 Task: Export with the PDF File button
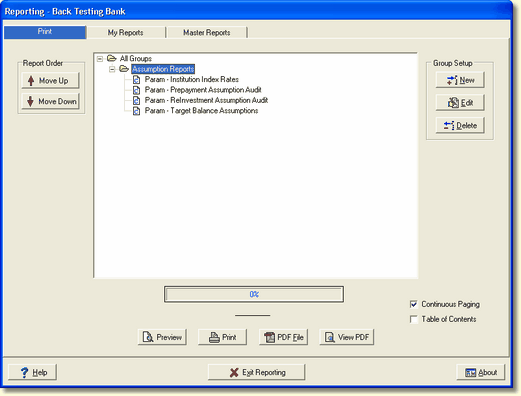point(283,337)
